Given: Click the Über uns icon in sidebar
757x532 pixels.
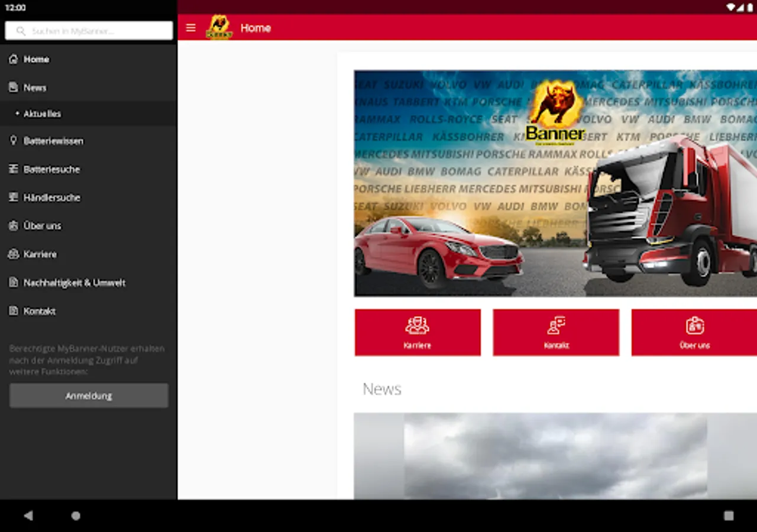Looking at the screenshot, I should coord(13,226).
